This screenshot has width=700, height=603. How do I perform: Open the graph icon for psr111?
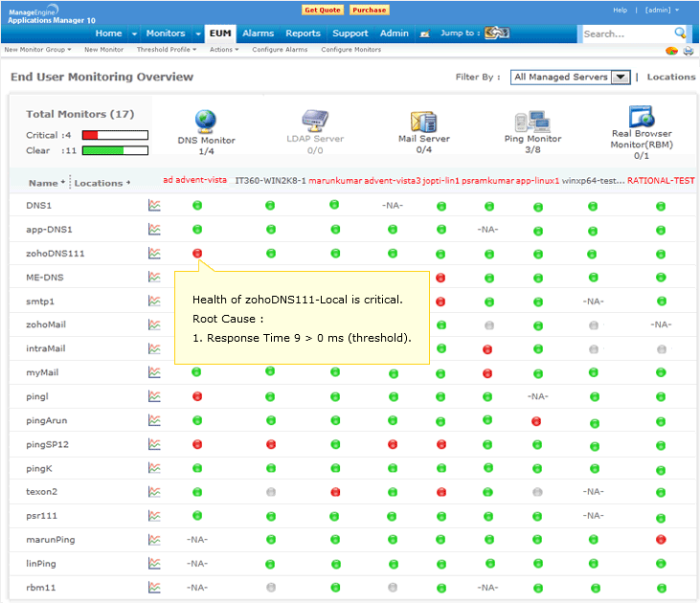(154, 516)
